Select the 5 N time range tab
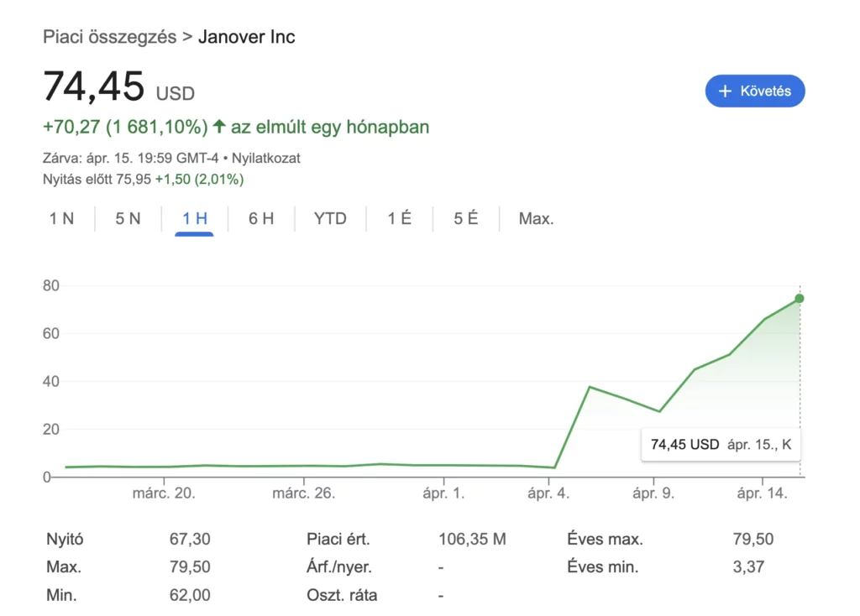 pyautogui.click(x=128, y=219)
